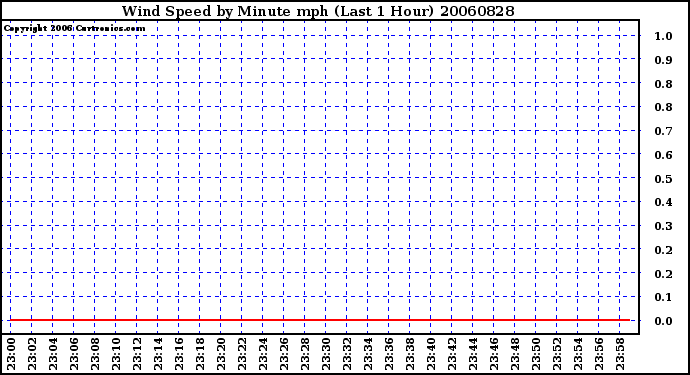Click the 23:22 time label
Screen dimensions: 690x375
(242, 354)
